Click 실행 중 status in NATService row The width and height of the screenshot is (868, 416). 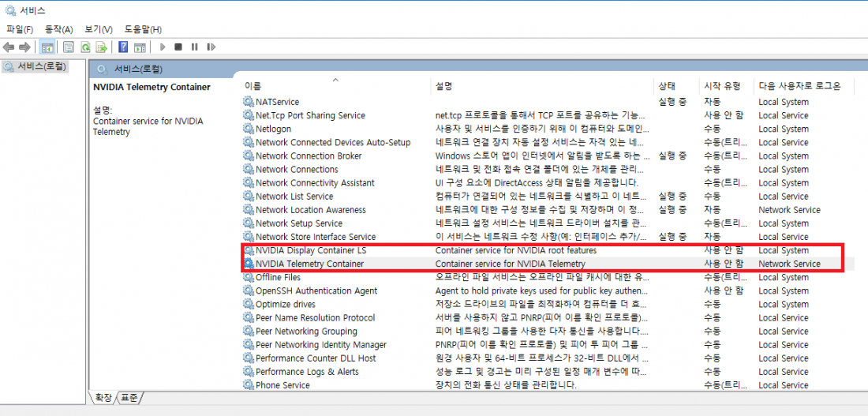click(672, 102)
